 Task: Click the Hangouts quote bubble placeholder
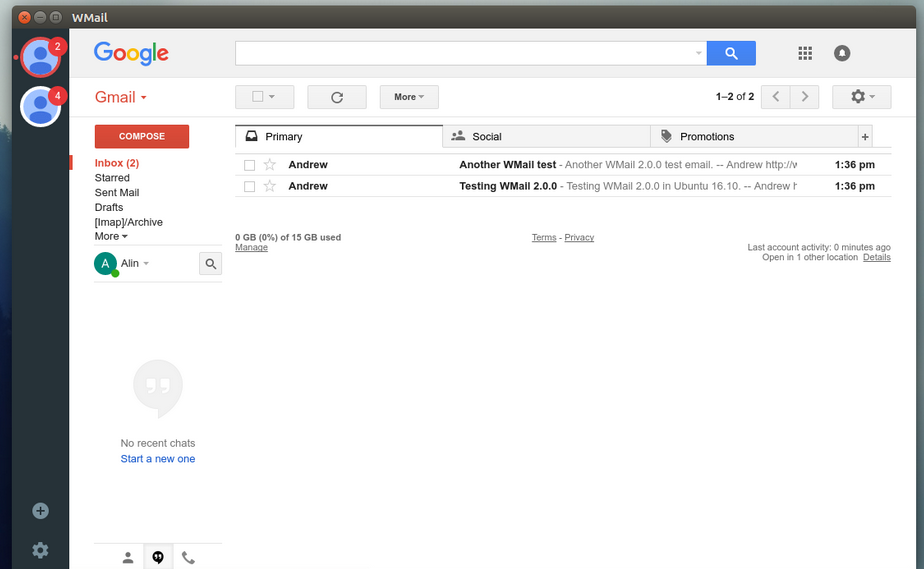point(158,388)
